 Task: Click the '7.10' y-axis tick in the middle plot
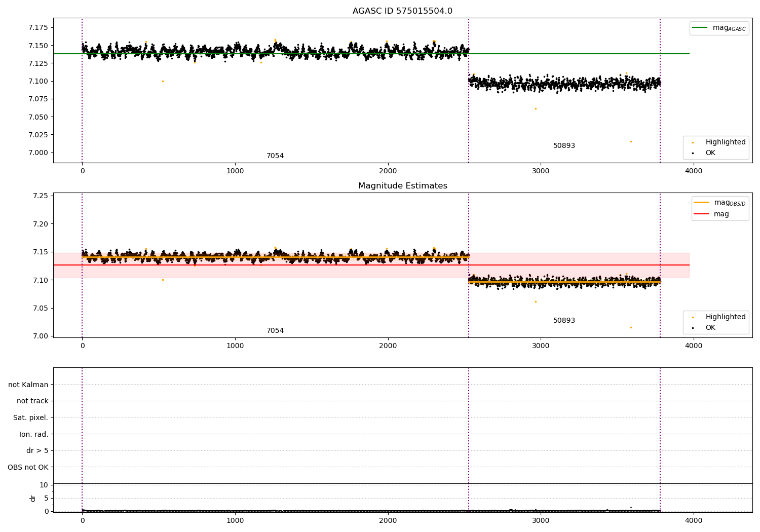40,280
